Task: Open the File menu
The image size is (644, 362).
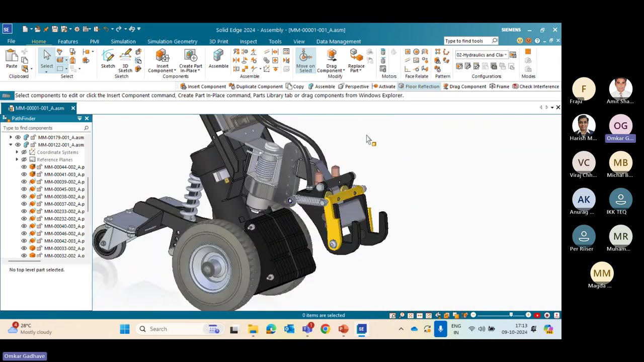Action: point(11,41)
